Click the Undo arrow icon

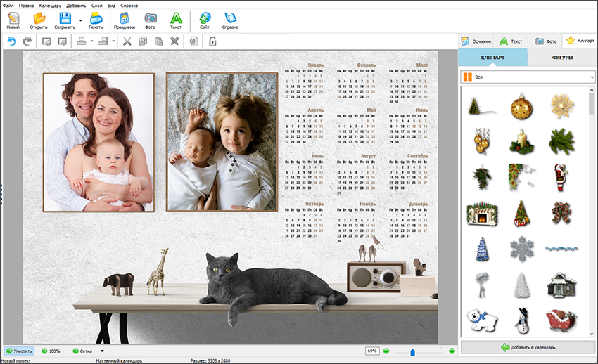[x=11, y=41]
